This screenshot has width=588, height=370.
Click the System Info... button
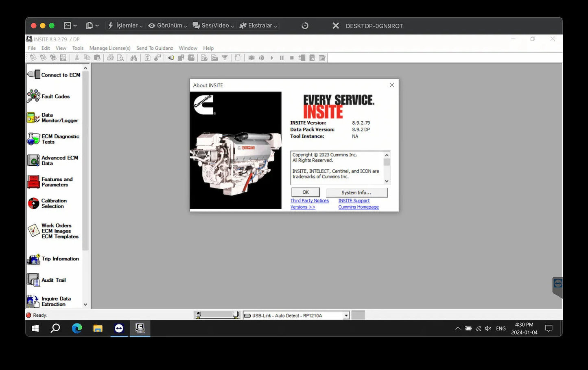coord(356,193)
